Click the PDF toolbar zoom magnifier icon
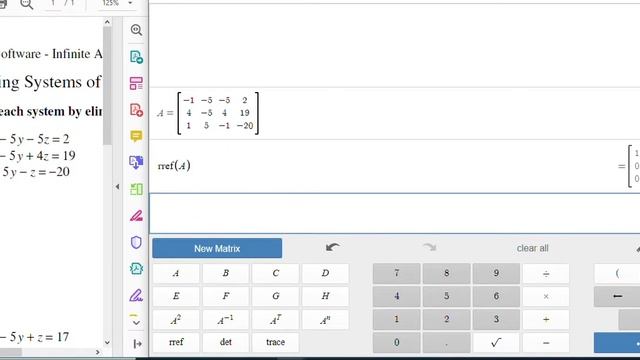The image size is (640, 360). coord(27,4)
